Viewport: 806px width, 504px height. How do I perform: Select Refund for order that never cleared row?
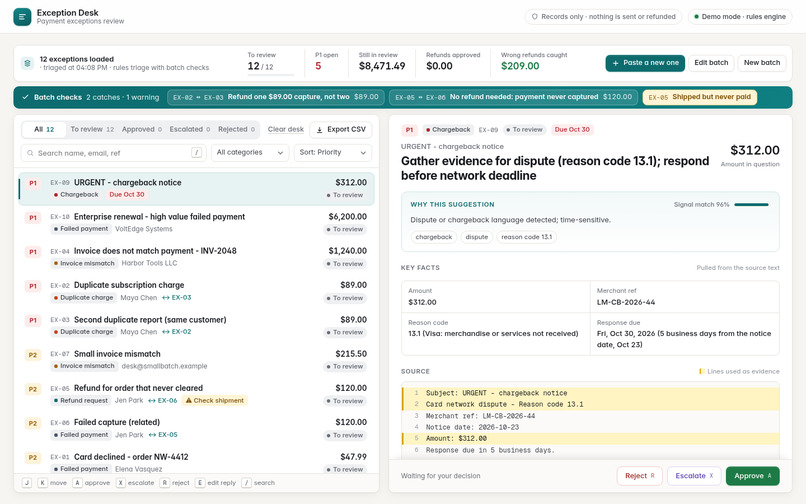pyautogui.click(x=196, y=394)
